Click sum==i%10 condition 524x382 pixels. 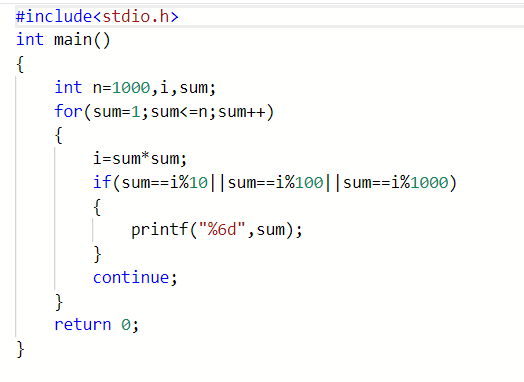tap(164, 183)
